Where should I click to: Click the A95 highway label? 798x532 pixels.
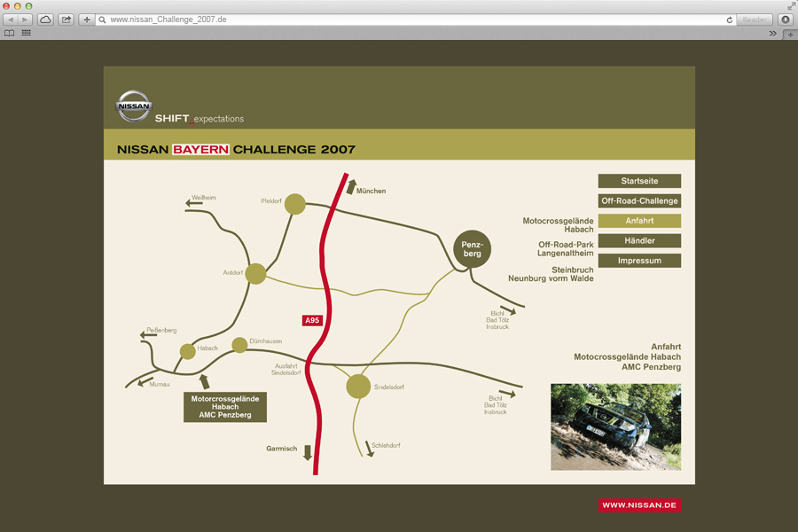pos(312,320)
